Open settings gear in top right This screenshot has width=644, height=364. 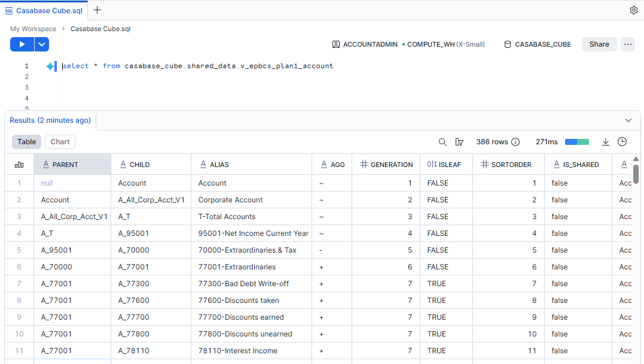(x=634, y=10)
